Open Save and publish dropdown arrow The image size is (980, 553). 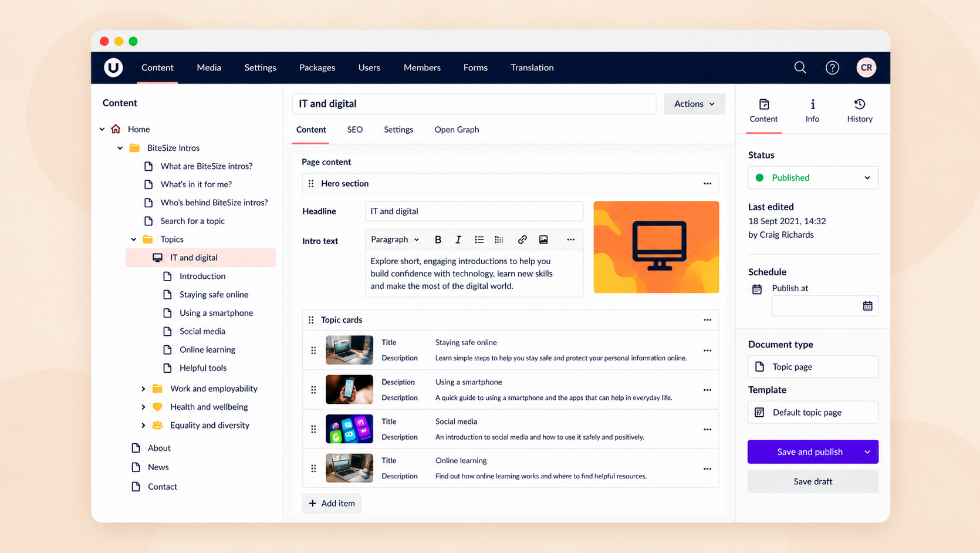coord(867,452)
